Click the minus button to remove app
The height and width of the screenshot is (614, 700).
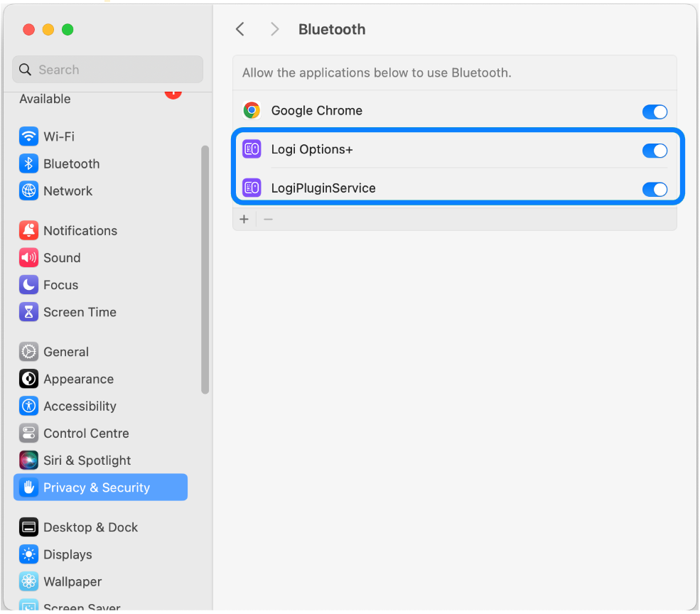click(x=268, y=220)
